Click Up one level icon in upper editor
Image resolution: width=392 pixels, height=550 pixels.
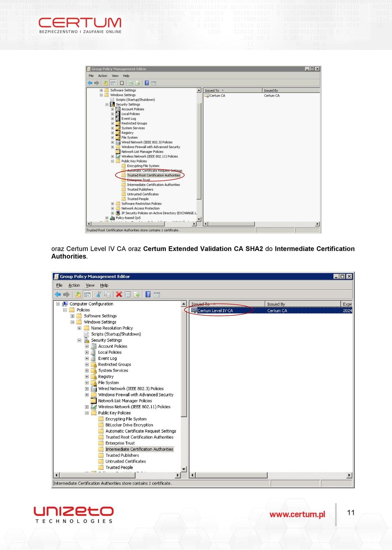106,83
